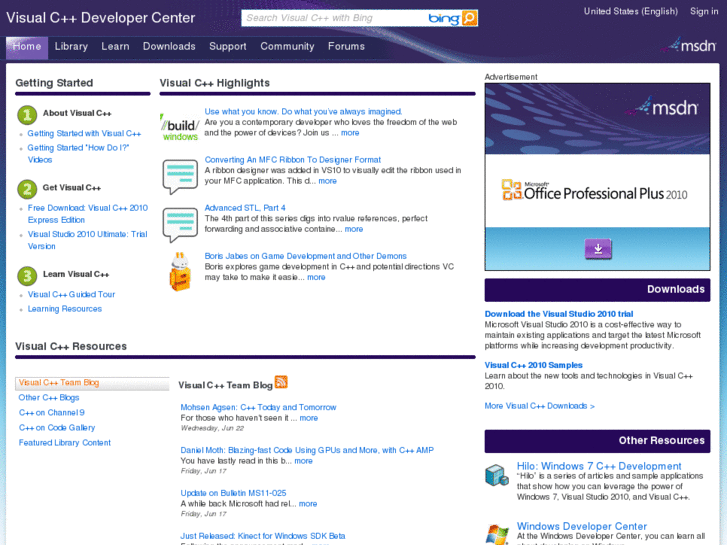This screenshot has height=545, width=727.
Task: Click the orange character icon beside Boris Jabes article
Action: click(180, 272)
